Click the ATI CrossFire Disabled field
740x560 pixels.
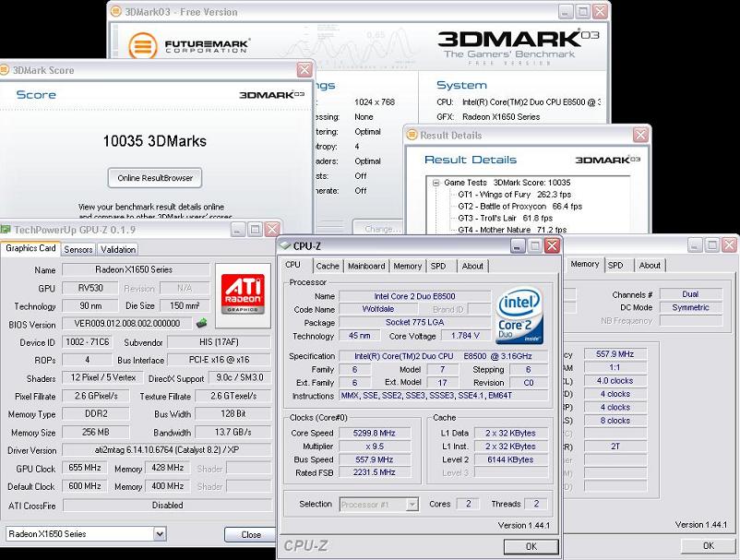tap(168, 506)
